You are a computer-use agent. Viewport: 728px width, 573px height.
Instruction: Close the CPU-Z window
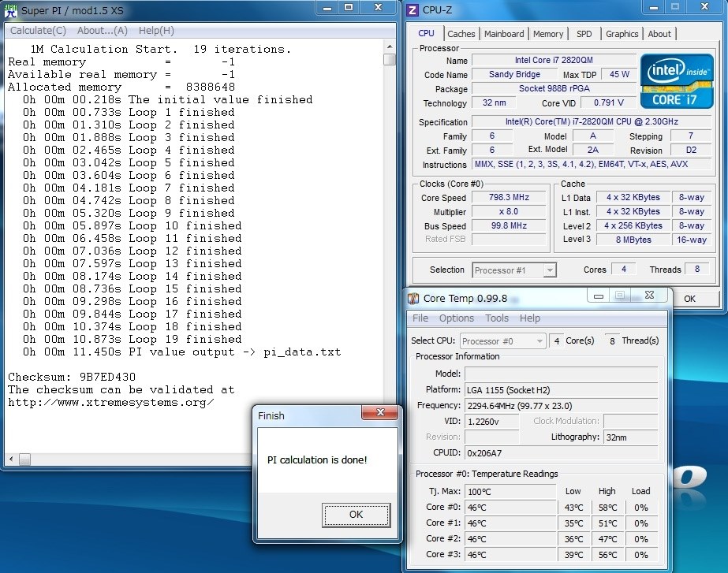(705, 7)
